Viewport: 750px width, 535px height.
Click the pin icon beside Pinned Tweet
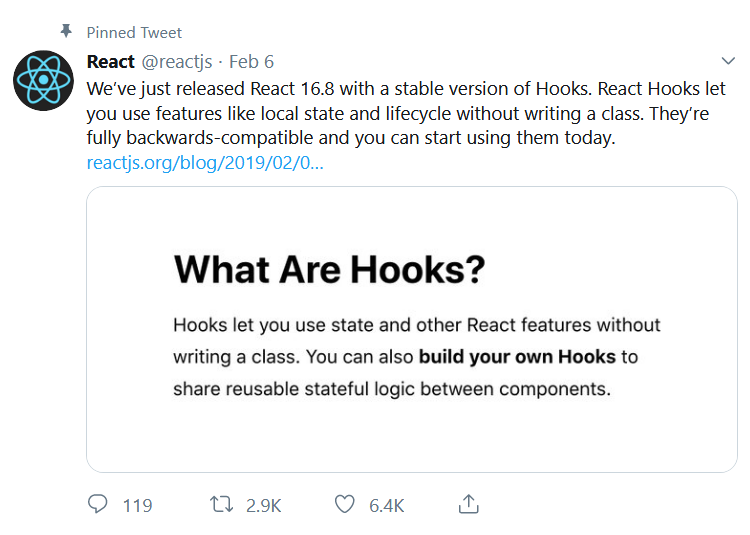67,32
